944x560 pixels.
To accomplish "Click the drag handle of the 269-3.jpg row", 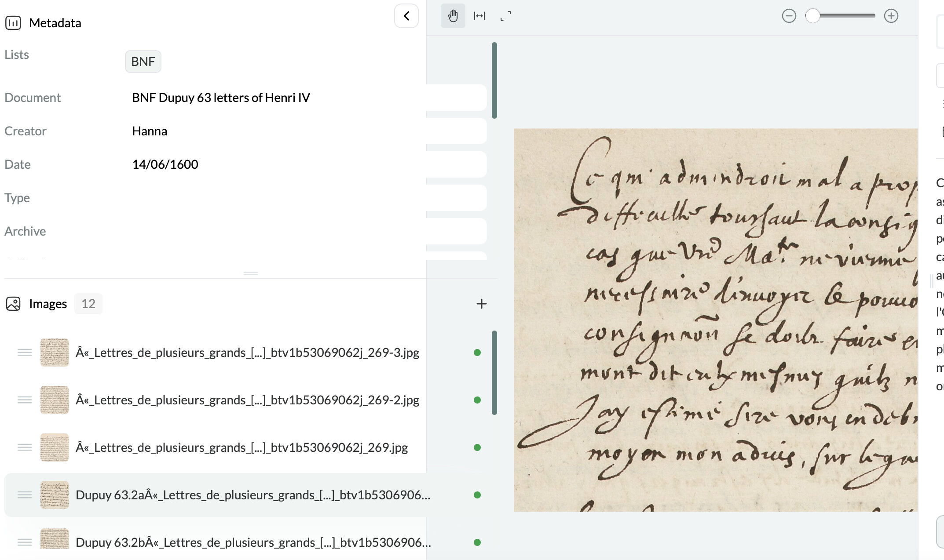I will click(25, 353).
